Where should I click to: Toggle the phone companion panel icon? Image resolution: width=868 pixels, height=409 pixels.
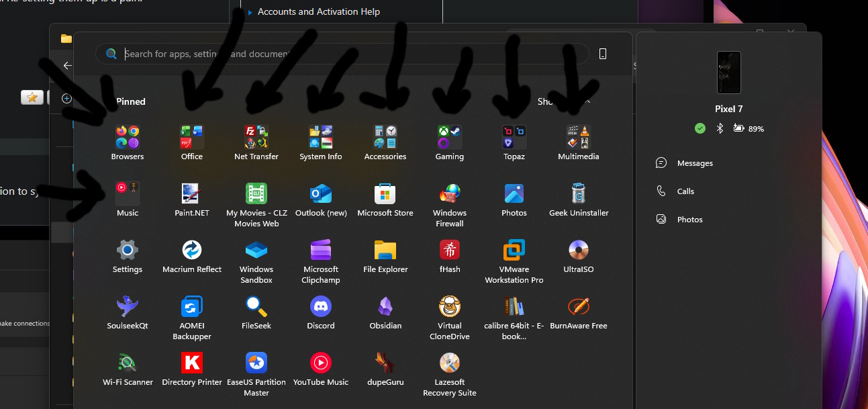603,54
